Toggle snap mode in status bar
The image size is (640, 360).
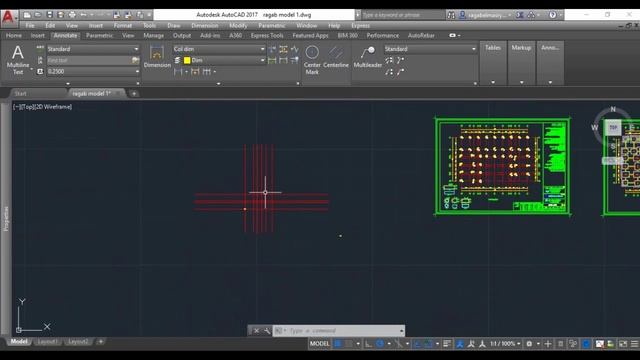348,344
